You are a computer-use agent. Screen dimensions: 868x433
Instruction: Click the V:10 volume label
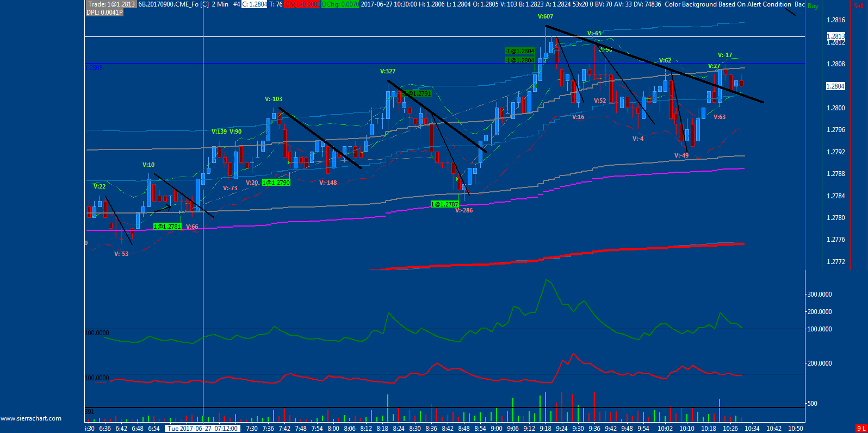pyautogui.click(x=148, y=165)
